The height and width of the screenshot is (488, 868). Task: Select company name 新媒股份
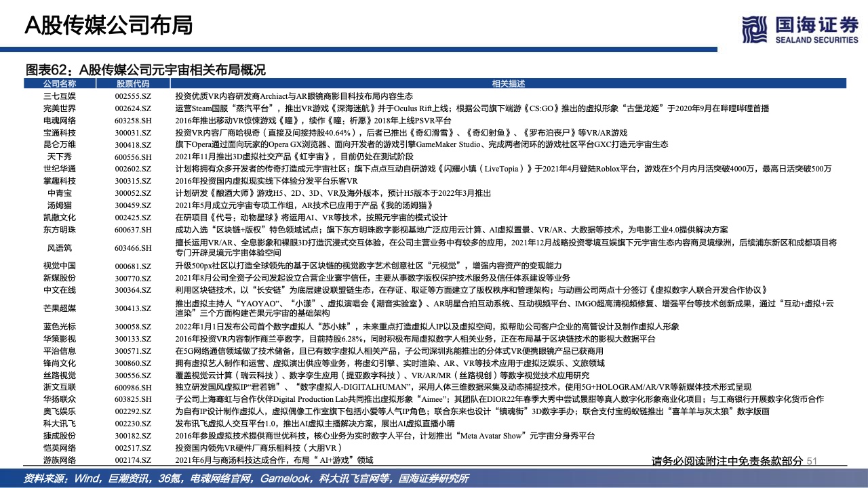click(60, 277)
